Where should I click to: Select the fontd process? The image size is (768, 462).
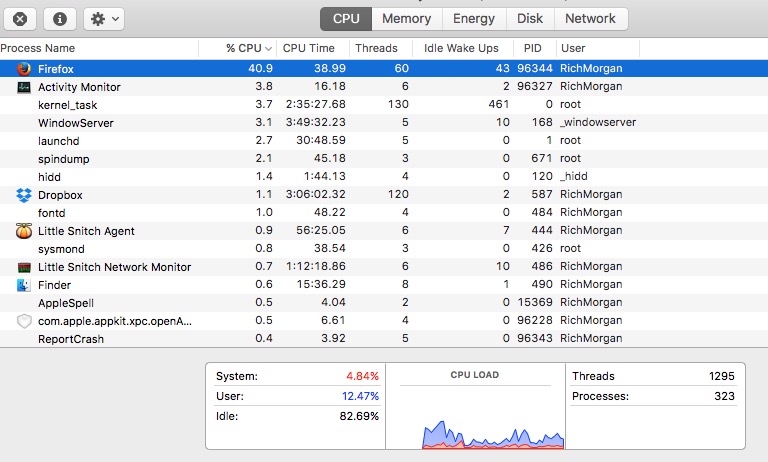384,213
